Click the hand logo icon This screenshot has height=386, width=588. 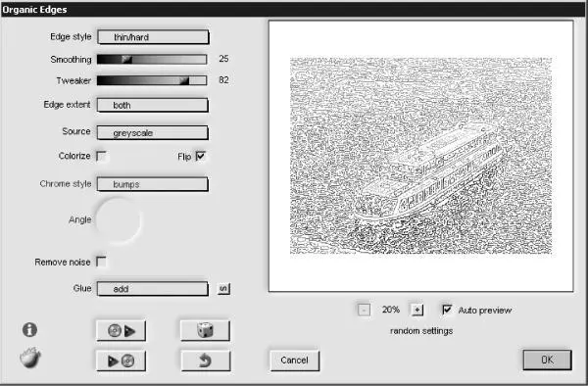pyautogui.click(x=30, y=358)
